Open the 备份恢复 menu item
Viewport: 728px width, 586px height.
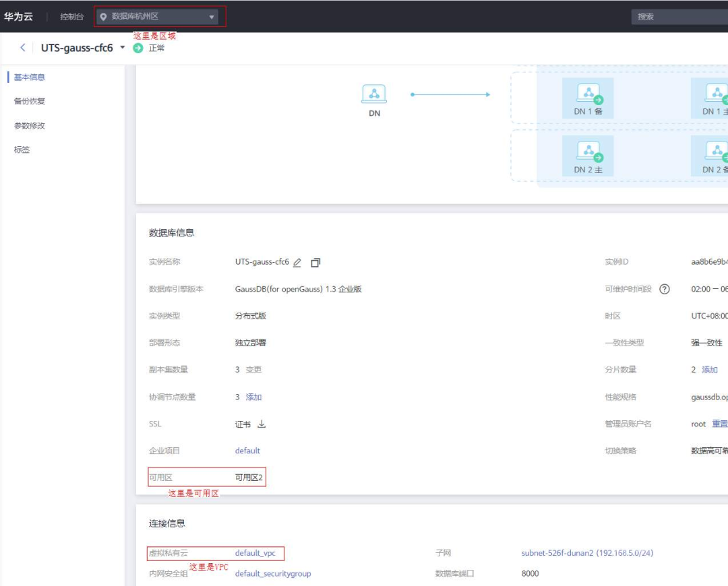[x=29, y=101]
